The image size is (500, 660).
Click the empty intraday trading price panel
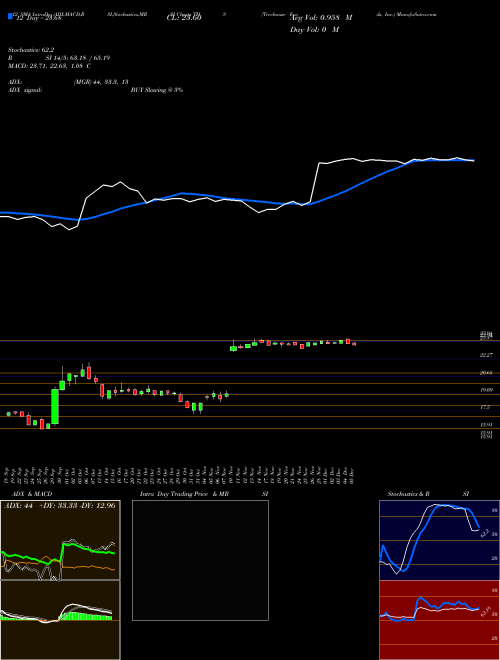[x=200, y=560]
